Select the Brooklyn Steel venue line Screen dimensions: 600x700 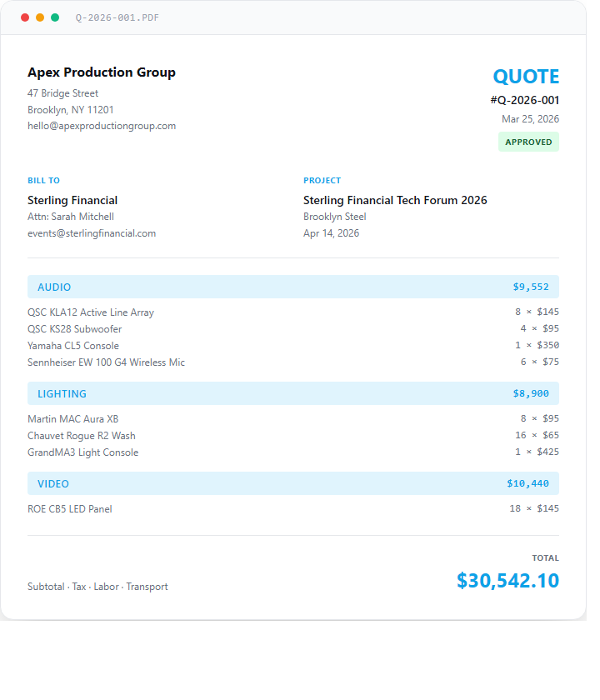pyautogui.click(x=335, y=217)
